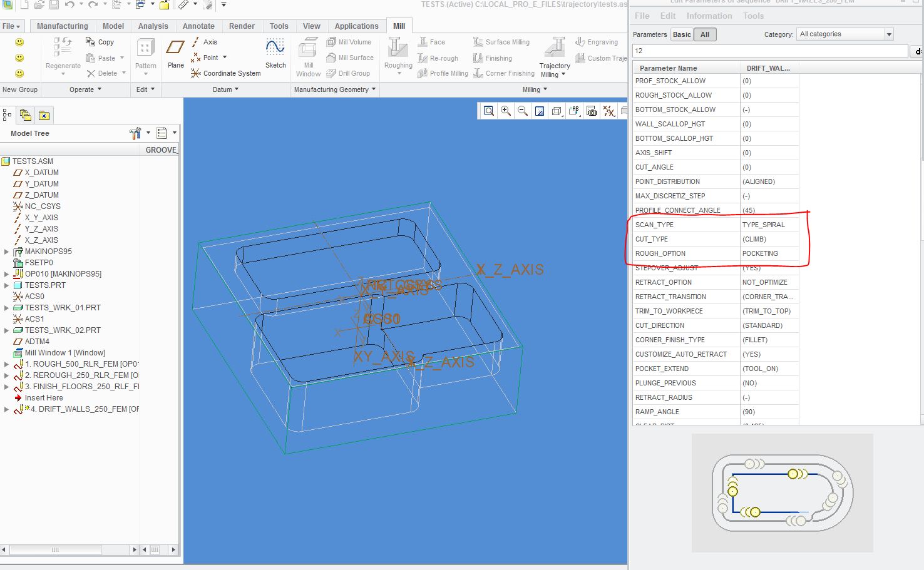
Task: Toggle datum display filters icon
Action: click(x=608, y=111)
